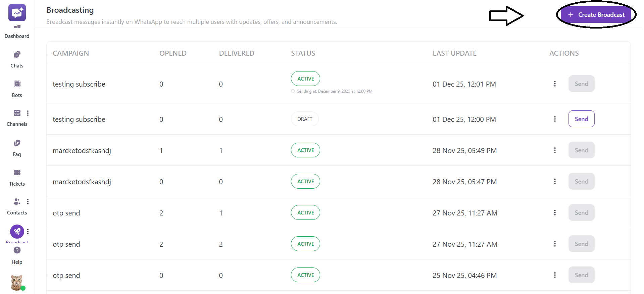Screen dimensions: 644x294
Task: Expand the Channels three-dot submenu
Action: pos(28,113)
